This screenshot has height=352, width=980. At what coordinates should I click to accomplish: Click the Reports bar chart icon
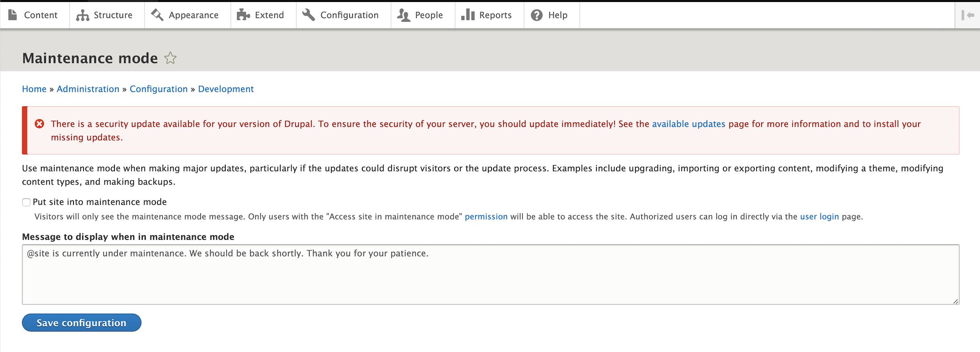pyautogui.click(x=468, y=15)
